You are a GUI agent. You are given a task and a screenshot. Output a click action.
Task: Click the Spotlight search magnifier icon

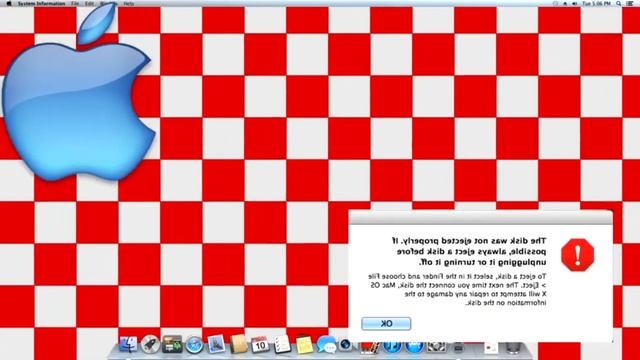[x=619, y=3]
